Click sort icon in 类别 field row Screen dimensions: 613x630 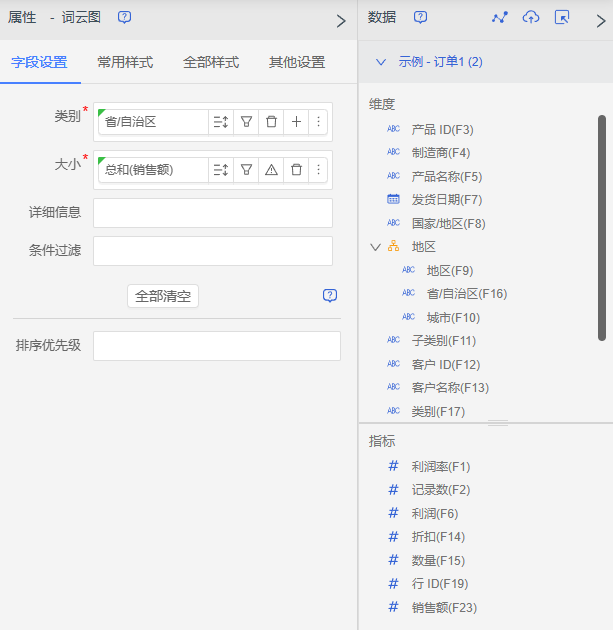[221, 122]
